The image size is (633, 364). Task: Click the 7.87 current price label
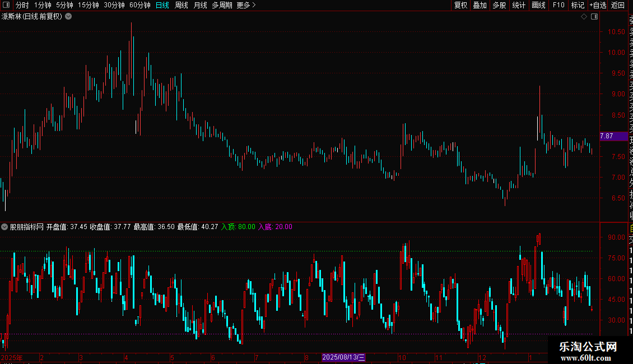613,136
